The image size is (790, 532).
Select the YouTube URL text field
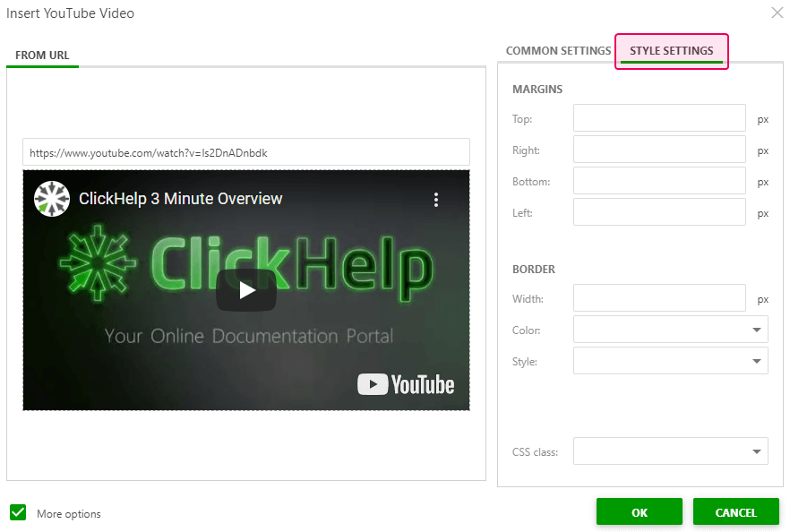(246, 151)
